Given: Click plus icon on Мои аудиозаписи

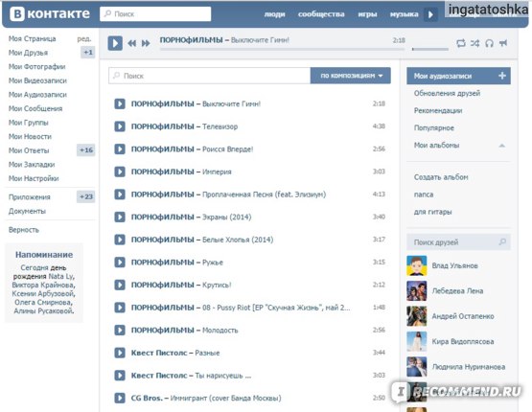Looking at the screenshot, I should (502, 76).
